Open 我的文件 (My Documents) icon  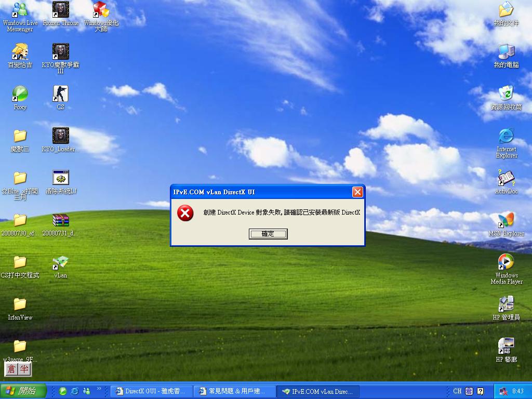coord(506,14)
